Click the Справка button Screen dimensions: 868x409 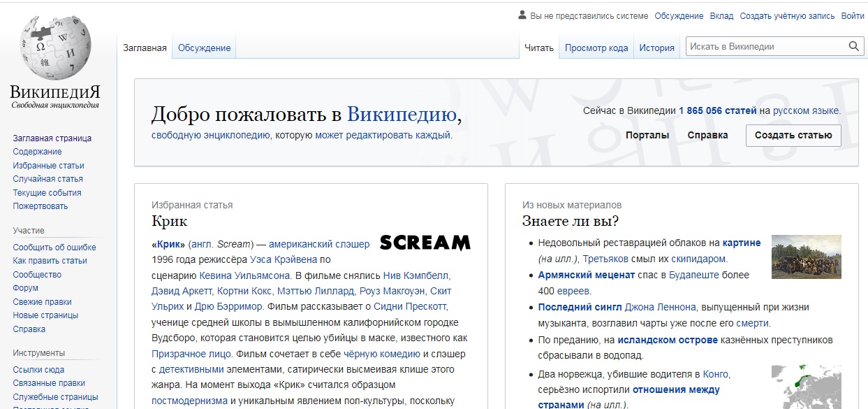707,134
